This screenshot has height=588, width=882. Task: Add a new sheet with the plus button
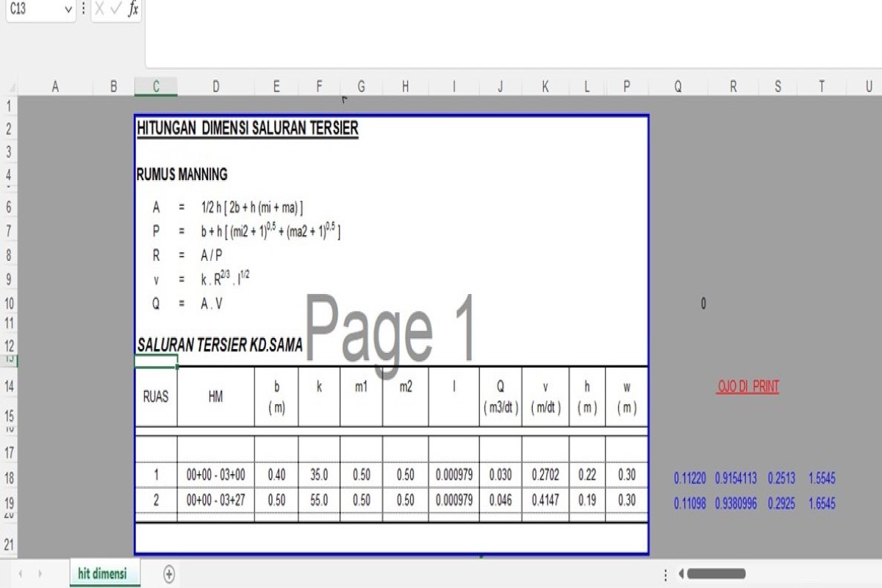click(169, 574)
